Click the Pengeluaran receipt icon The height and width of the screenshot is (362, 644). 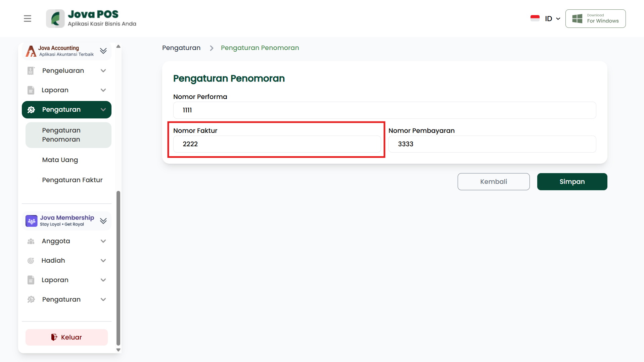point(31,71)
